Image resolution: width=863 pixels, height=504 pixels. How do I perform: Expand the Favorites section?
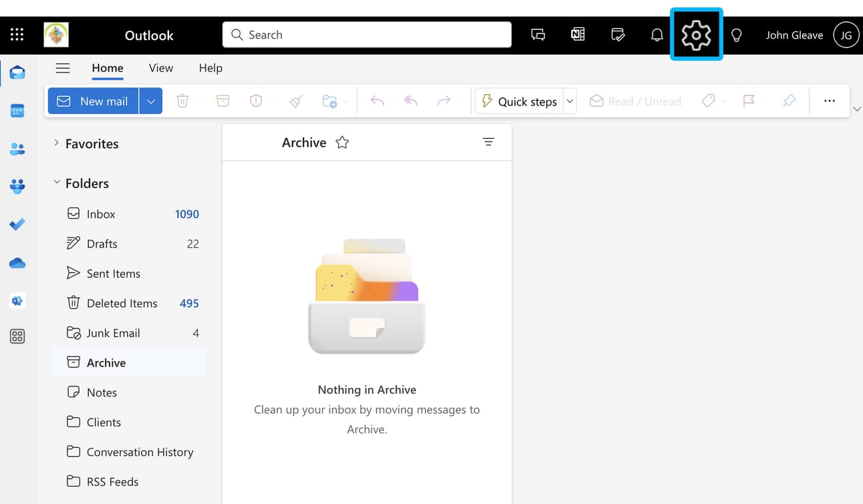[56, 143]
